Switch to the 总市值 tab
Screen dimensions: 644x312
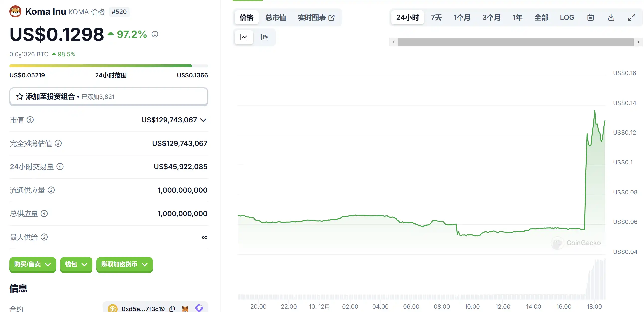click(276, 17)
